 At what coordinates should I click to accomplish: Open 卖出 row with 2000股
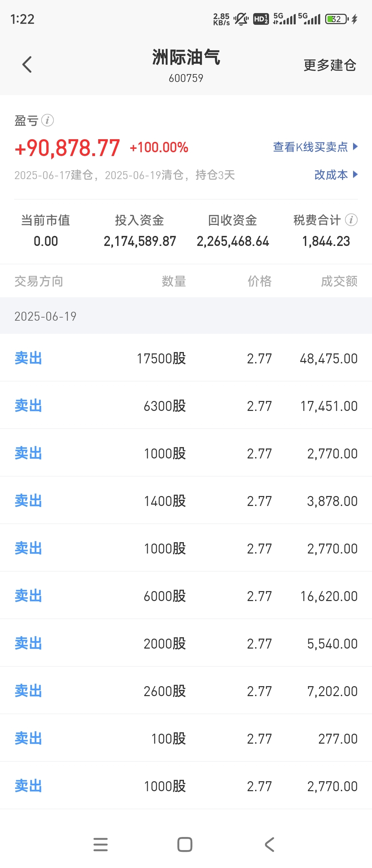coord(186,643)
